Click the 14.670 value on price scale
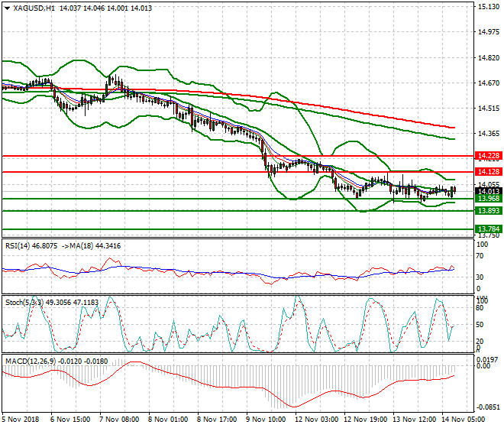504x428 pixels. tap(487, 83)
